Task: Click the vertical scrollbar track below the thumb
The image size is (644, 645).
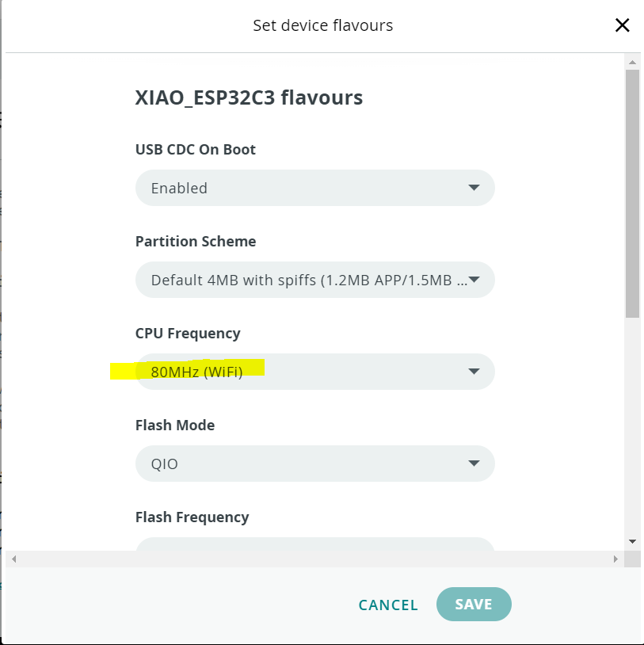Action: coord(632,424)
